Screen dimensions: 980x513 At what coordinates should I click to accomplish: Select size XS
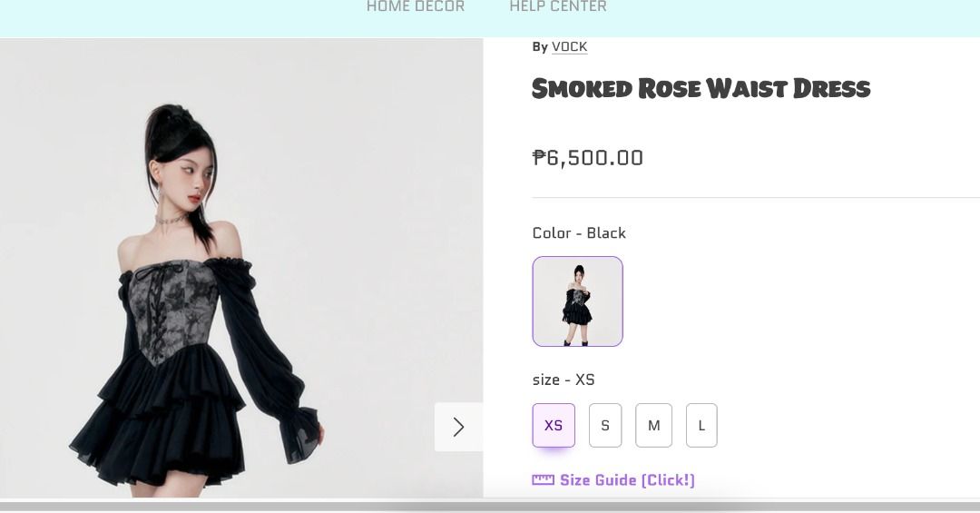coord(554,426)
